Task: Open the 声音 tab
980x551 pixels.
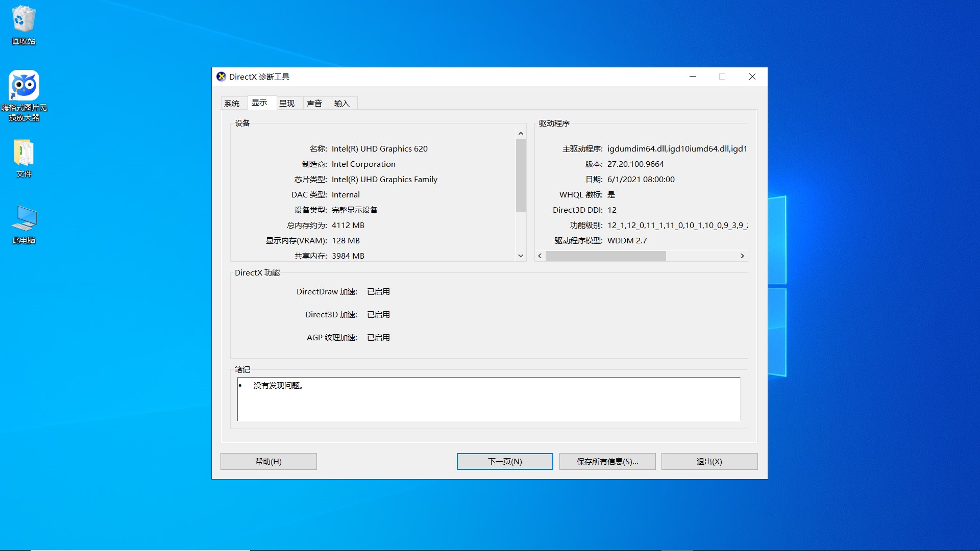Action: click(315, 103)
